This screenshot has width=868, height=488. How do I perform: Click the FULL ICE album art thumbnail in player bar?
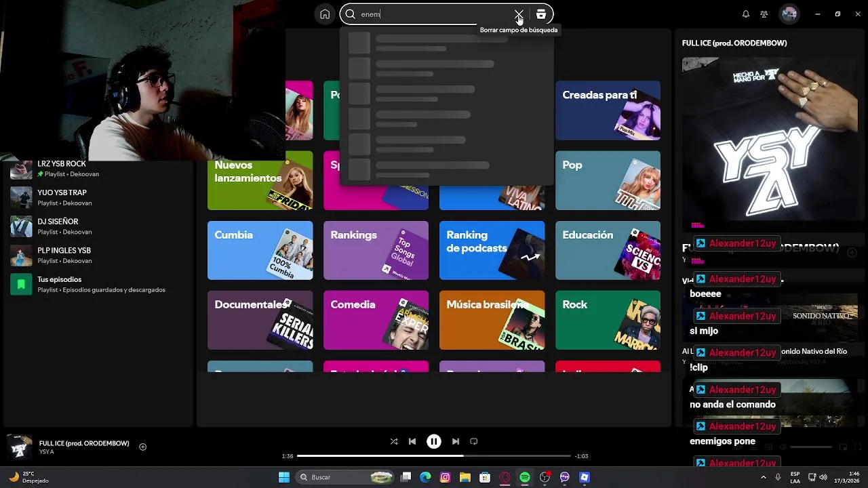[20, 447]
